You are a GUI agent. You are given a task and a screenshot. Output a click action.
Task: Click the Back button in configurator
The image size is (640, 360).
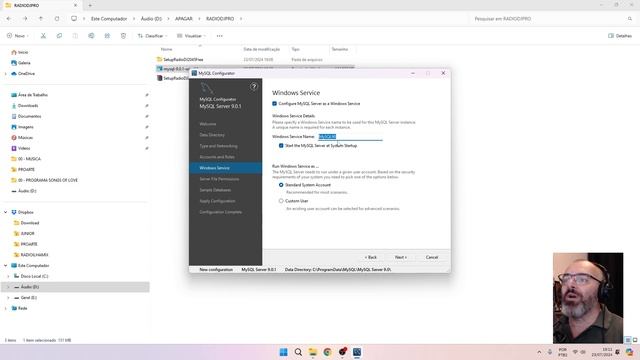coord(371,257)
